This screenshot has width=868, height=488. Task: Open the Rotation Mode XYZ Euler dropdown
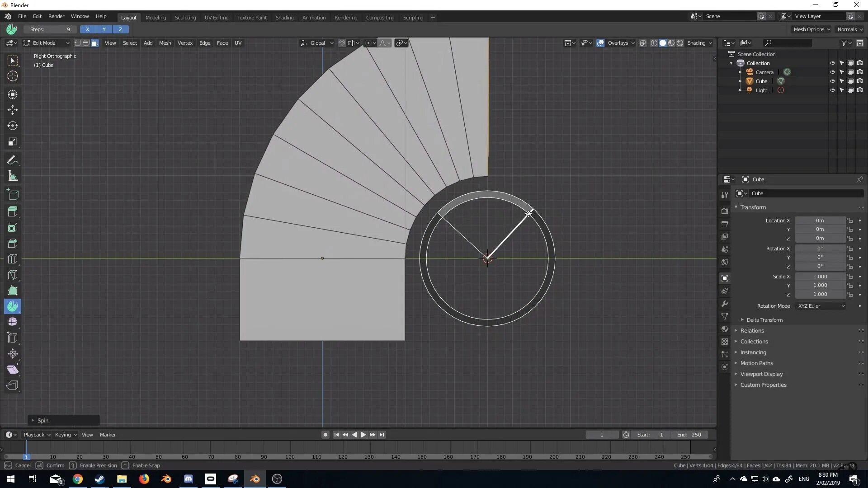821,306
